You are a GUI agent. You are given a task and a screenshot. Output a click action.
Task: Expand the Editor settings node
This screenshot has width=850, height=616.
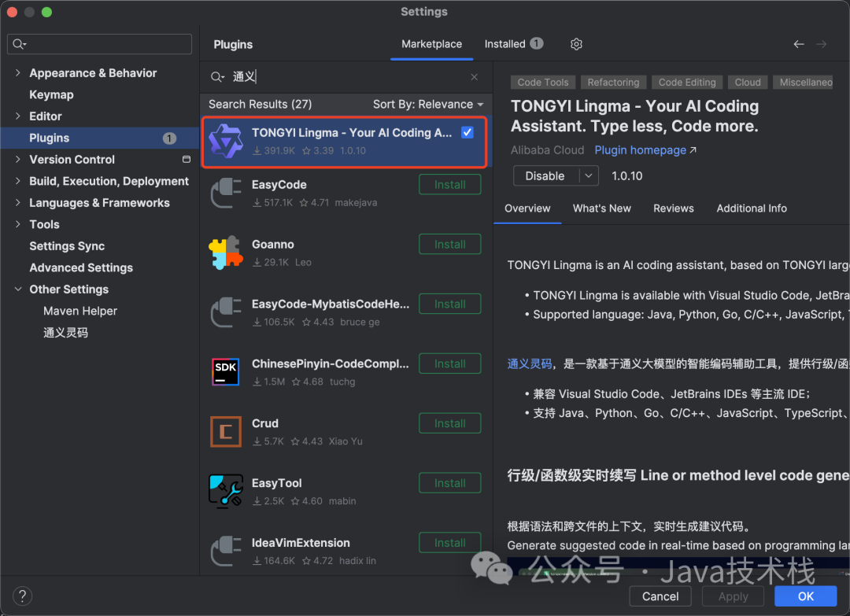click(18, 116)
